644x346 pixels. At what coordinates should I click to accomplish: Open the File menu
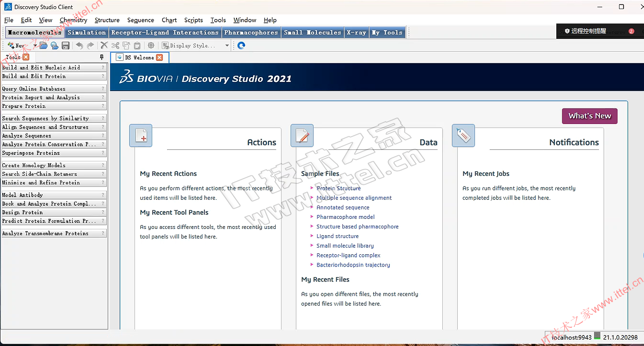click(9, 20)
